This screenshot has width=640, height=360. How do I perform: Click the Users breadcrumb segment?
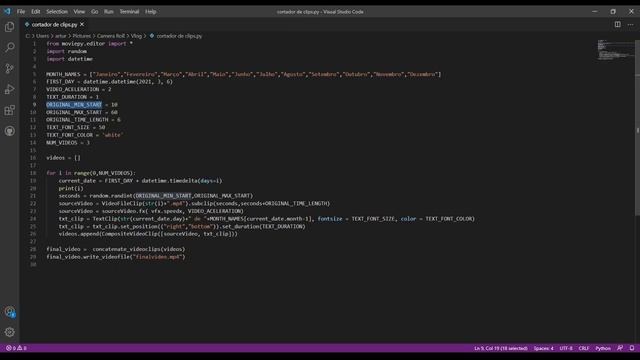click(x=42, y=36)
